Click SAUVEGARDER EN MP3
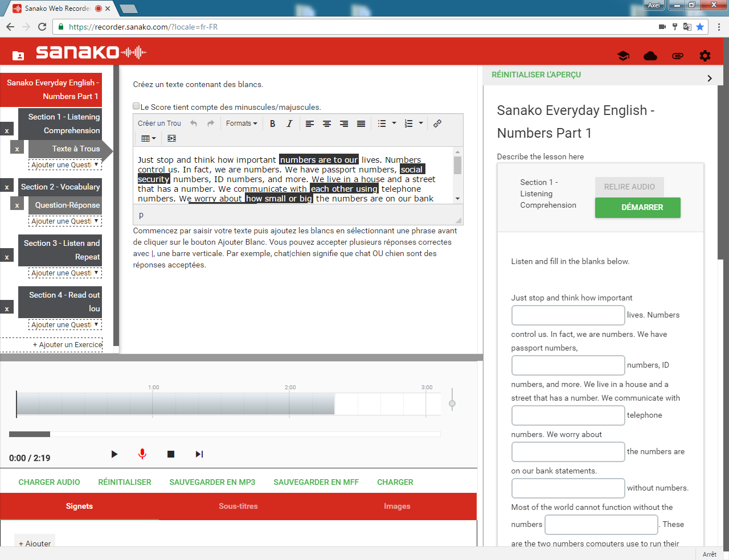Viewport: 729px width, 560px height. (212, 482)
